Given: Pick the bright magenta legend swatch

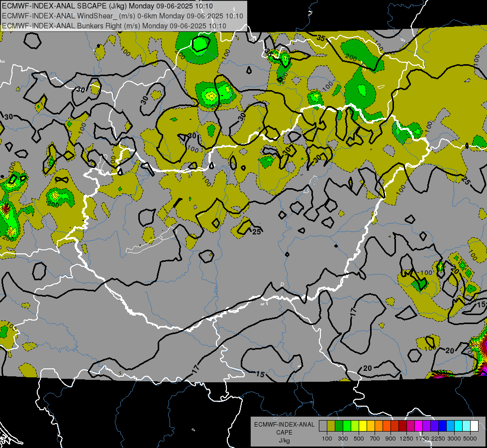Looking at the screenshot, I should point(418,426).
